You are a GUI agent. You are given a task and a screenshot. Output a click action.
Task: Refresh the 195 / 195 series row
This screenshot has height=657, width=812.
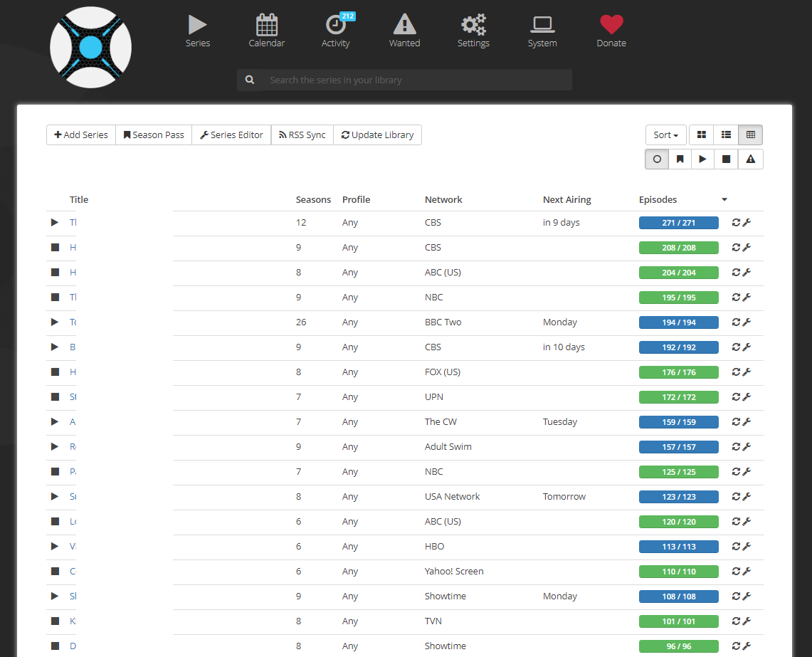pyautogui.click(x=736, y=297)
